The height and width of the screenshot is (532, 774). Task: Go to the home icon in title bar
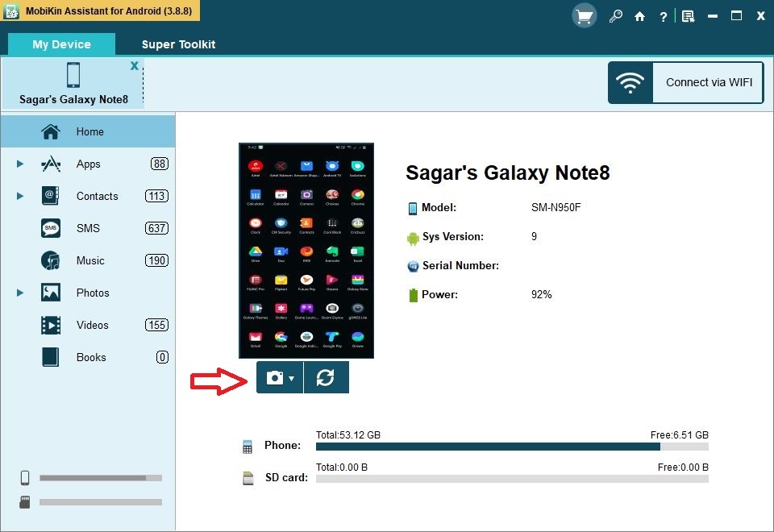(639, 17)
